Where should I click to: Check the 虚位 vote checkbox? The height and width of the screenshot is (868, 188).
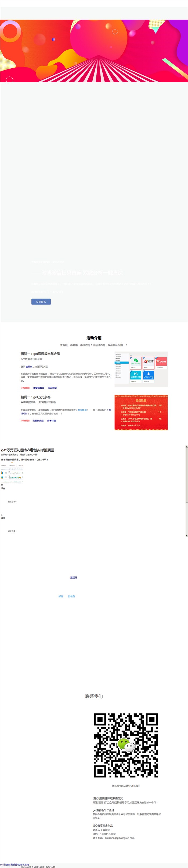click(2, 515)
